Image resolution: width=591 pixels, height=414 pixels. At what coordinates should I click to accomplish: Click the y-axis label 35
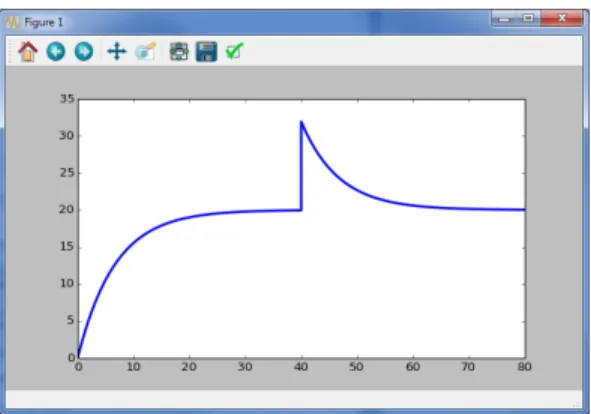pyautogui.click(x=67, y=99)
